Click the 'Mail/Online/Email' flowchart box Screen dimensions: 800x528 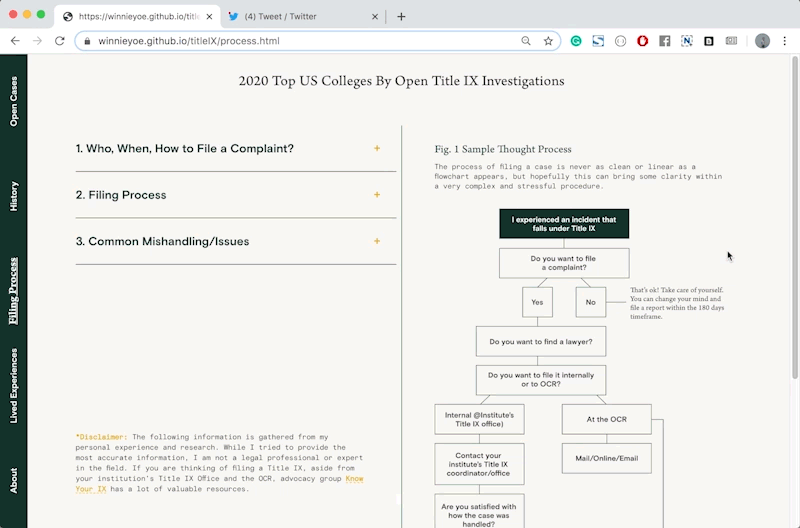[607, 458]
